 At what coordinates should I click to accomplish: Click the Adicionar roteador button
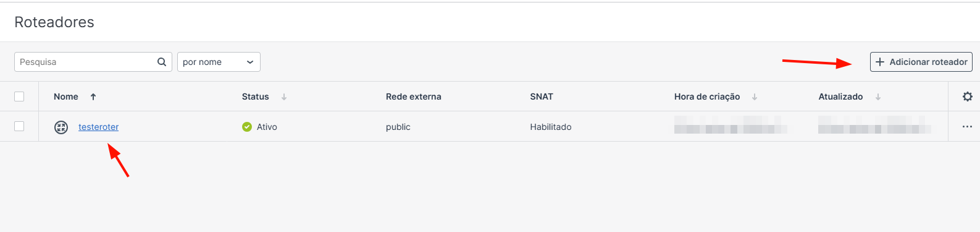coord(921,62)
